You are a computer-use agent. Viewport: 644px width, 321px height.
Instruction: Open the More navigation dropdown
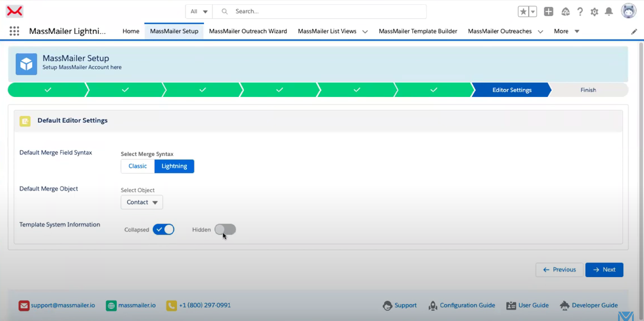pyautogui.click(x=567, y=31)
